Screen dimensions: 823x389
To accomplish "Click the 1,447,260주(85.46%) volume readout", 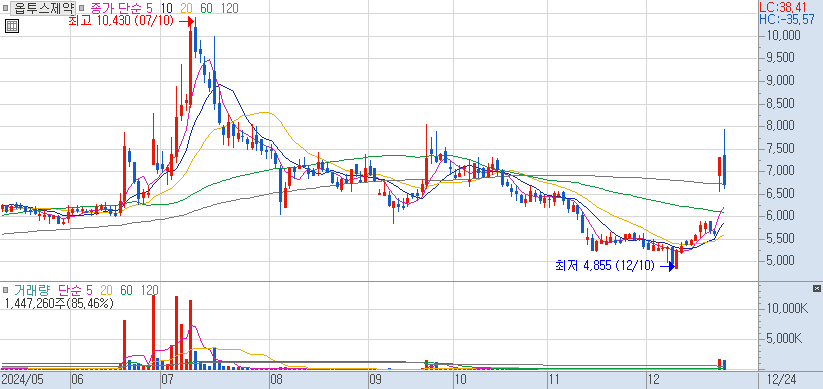I will click(59, 303).
